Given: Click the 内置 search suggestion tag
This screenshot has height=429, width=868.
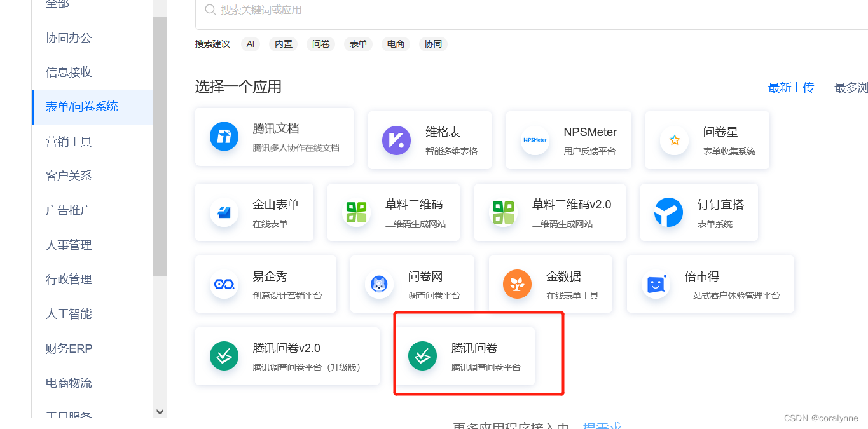Looking at the screenshot, I should pyautogui.click(x=284, y=44).
